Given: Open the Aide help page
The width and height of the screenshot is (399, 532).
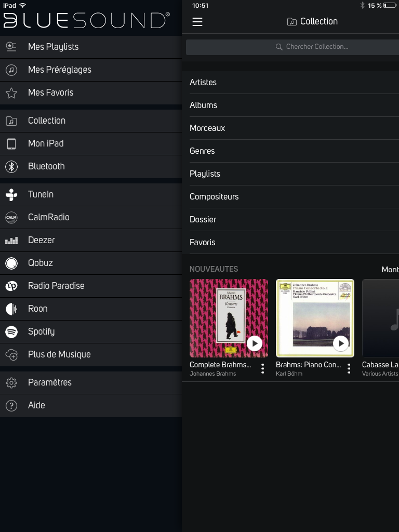Looking at the screenshot, I should point(91,405).
